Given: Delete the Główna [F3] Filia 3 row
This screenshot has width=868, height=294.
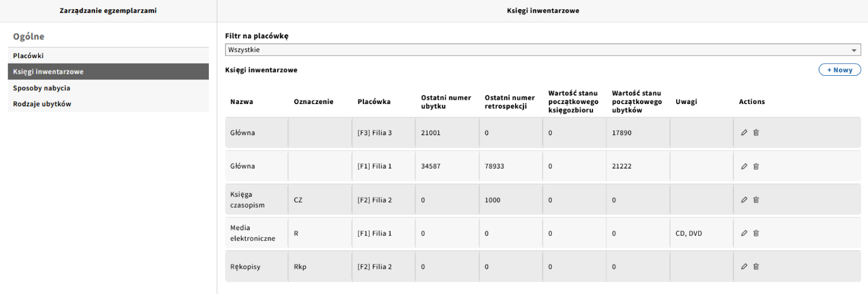Looking at the screenshot, I should pos(756,133).
